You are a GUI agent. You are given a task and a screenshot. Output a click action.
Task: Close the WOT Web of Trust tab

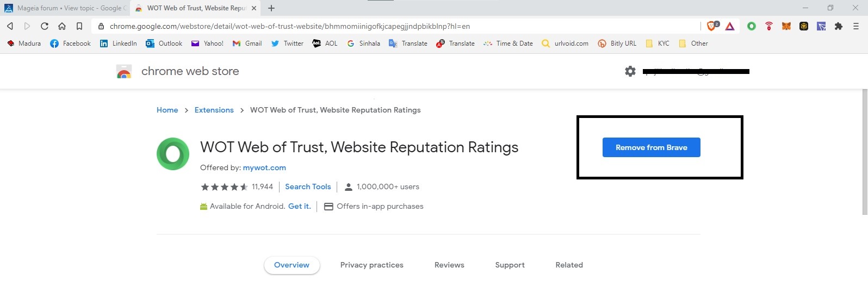[x=254, y=8]
